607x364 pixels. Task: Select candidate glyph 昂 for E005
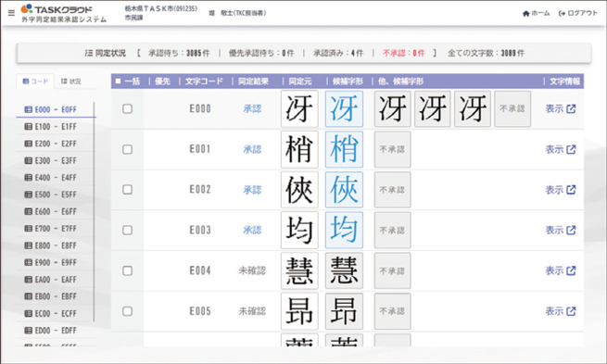click(344, 311)
